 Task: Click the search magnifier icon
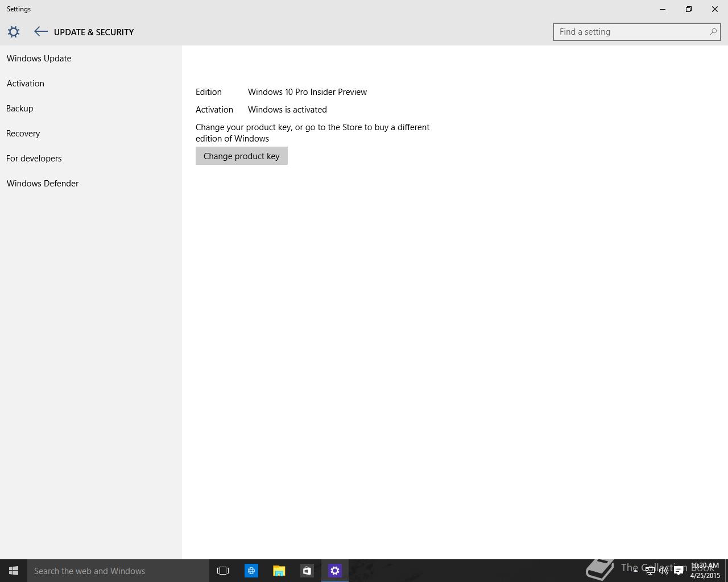[x=713, y=32]
